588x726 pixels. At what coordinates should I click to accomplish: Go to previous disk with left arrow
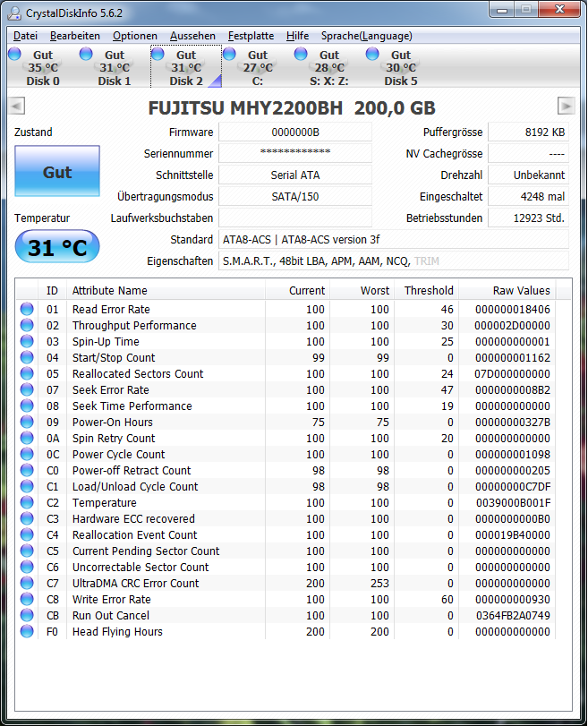click(16, 106)
